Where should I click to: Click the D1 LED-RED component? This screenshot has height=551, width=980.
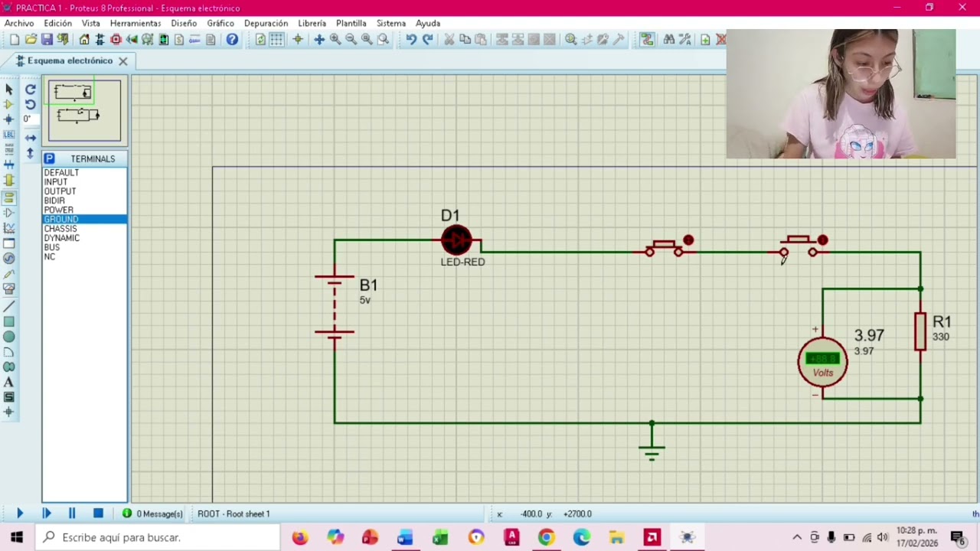tap(457, 240)
